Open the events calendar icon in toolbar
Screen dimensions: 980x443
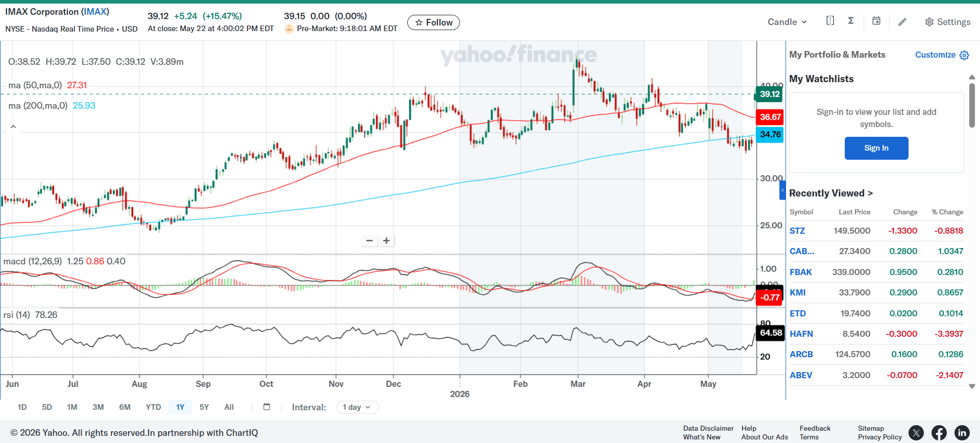(876, 21)
